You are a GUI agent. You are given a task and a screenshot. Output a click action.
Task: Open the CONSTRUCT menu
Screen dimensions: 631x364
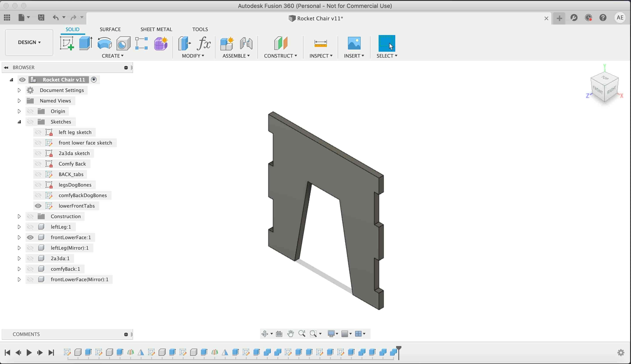pos(281,56)
